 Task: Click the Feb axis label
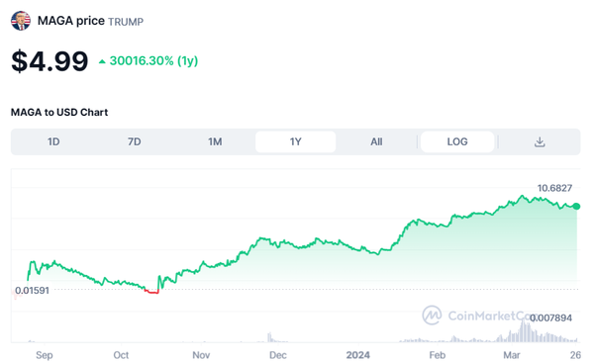(x=438, y=355)
